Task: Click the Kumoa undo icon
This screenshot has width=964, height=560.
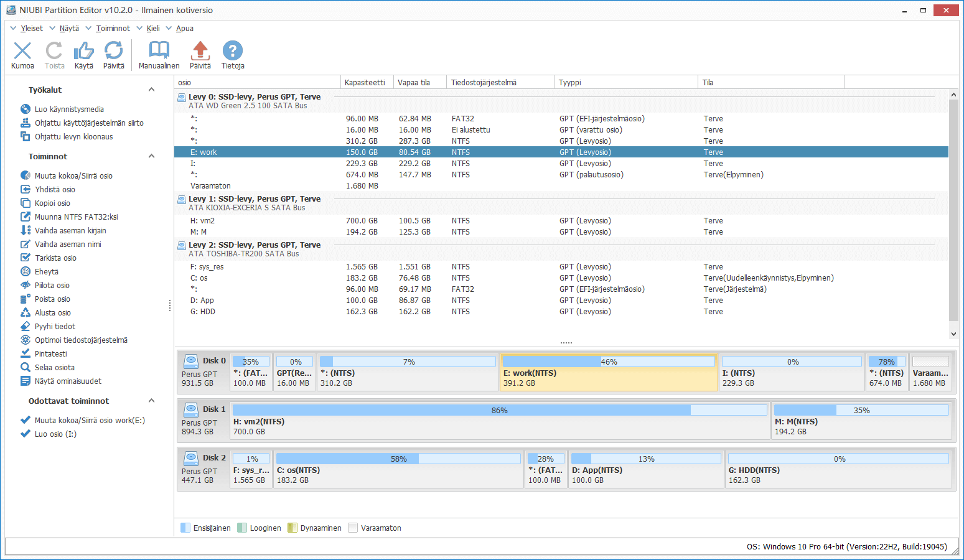Action: (x=22, y=51)
